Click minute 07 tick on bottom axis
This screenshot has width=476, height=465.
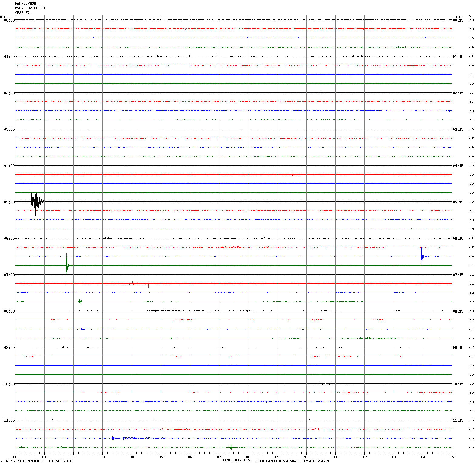coord(219,457)
